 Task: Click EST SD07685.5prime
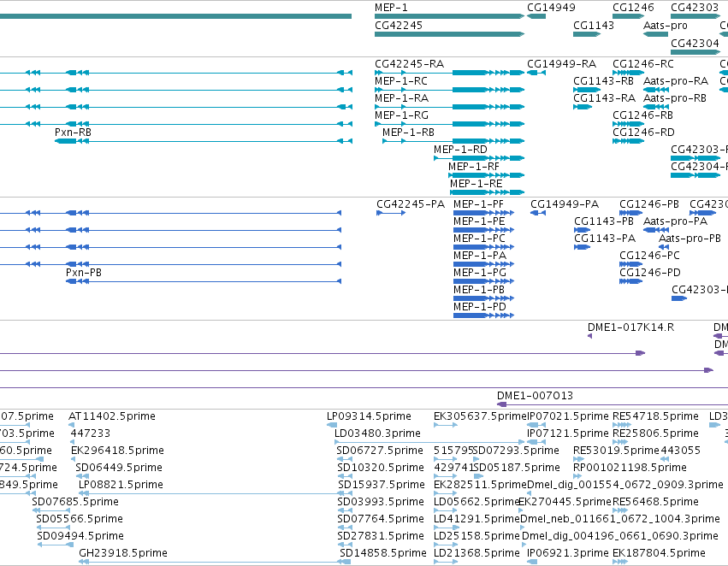coord(75,502)
